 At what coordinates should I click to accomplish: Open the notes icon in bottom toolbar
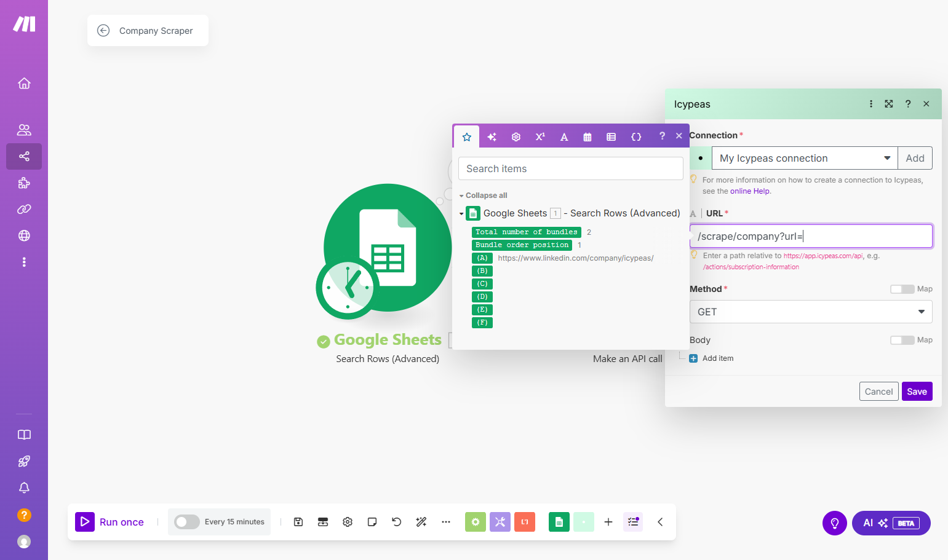pyautogui.click(x=372, y=522)
